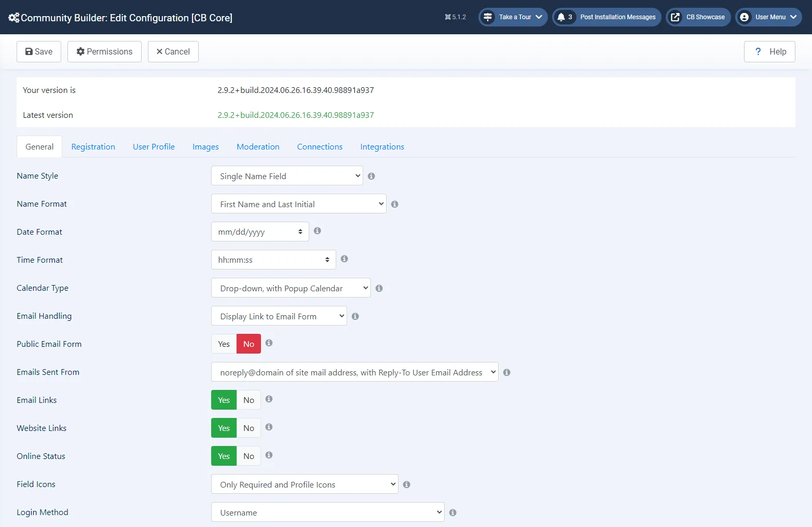Show info tooltip for Name Format
The height and width of the screenshot is (527, 812).
[x=395, y=204]
